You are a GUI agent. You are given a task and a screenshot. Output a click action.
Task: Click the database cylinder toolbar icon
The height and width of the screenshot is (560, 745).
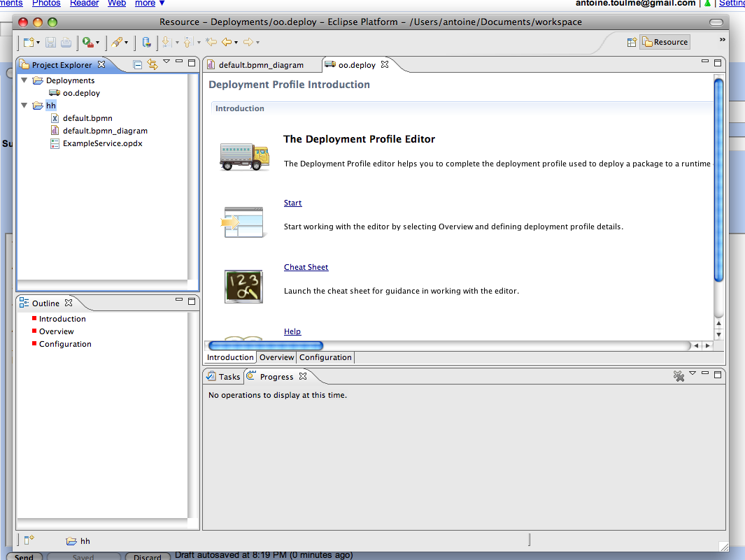pyautogui.click(x=147, y=42)
